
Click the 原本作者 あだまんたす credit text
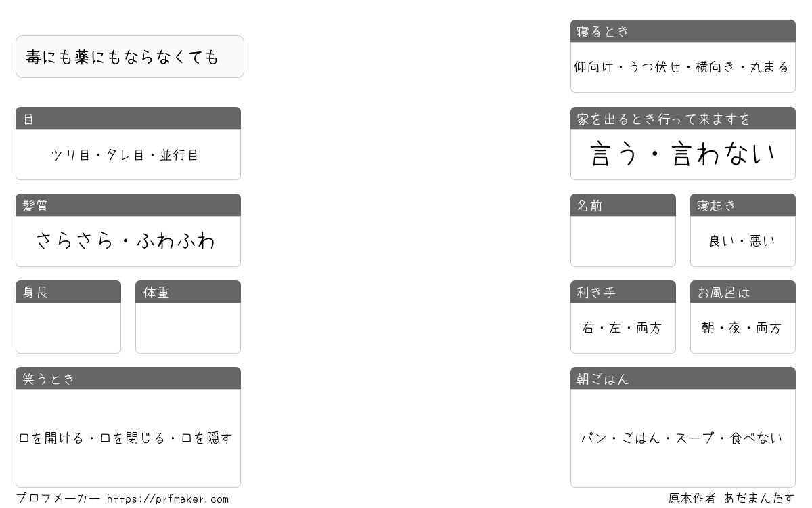click(x=732, y=499)
